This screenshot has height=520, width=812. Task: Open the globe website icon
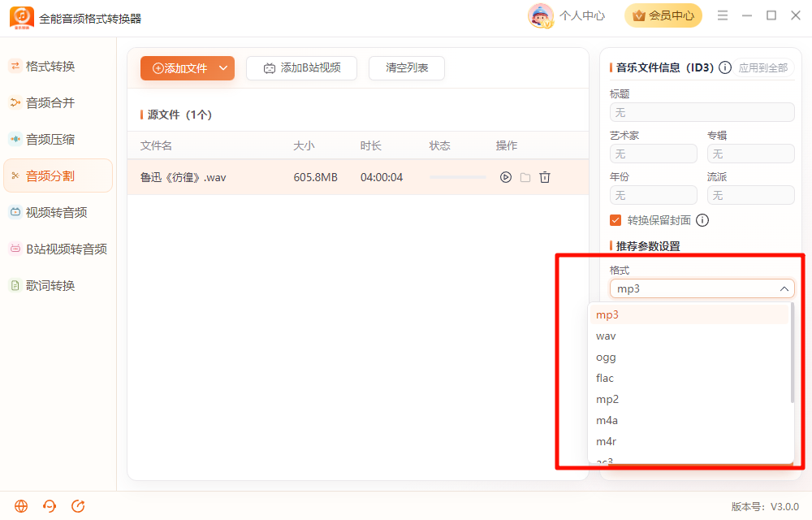tap(21, 506)
